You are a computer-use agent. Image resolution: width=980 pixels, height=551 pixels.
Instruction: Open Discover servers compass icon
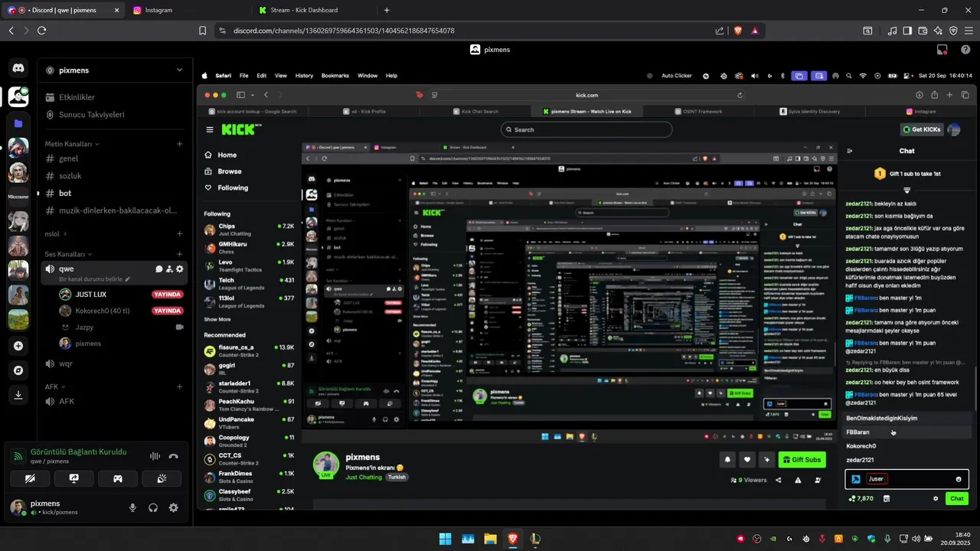pos(18,370)
